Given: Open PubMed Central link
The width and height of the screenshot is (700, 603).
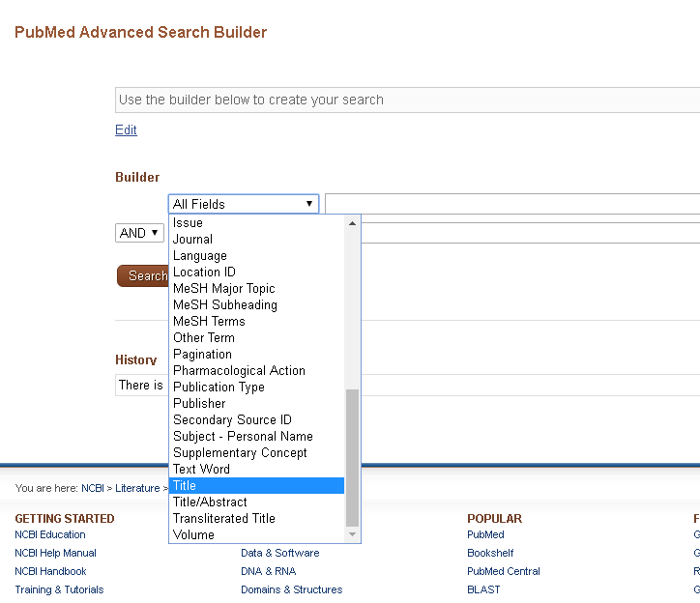Looking at the screenshot, I should click(x=504, y=571).
